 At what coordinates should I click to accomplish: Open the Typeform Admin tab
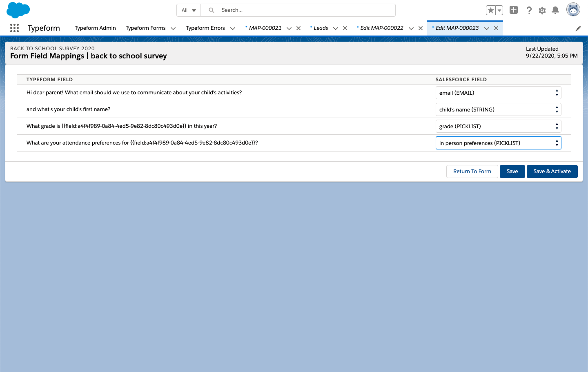click(x=95, y=28)
